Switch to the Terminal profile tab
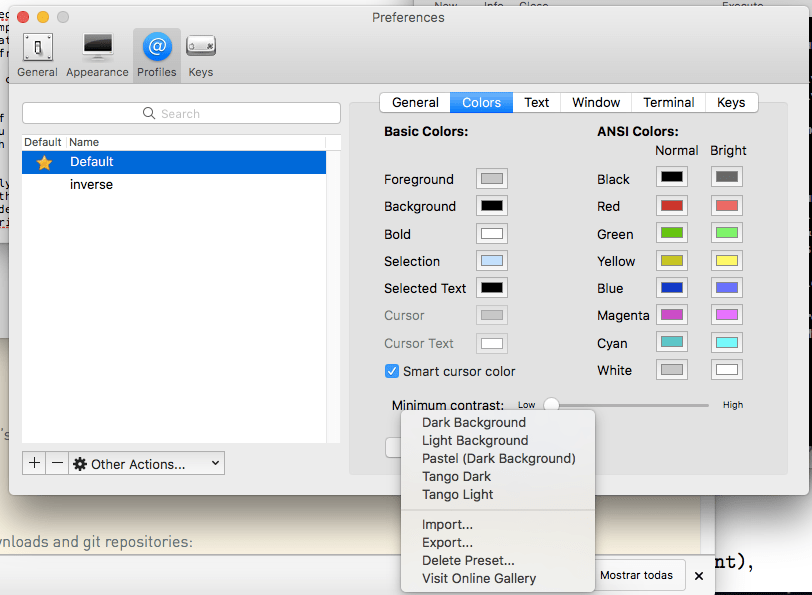812x595 pixels. [x=668, y=102]
